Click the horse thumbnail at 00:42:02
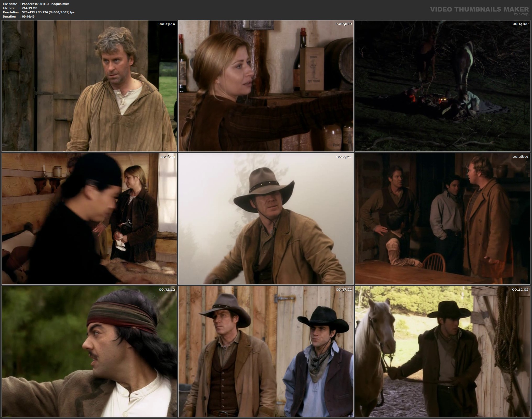The image size is (532, 419). point(442,352)
